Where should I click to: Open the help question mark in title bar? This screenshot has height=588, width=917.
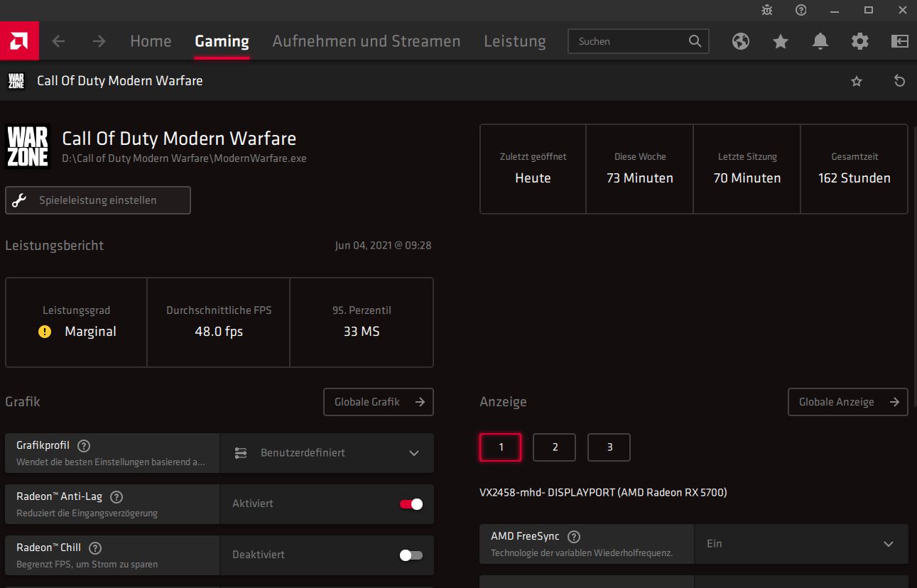(x=801, y=10)
